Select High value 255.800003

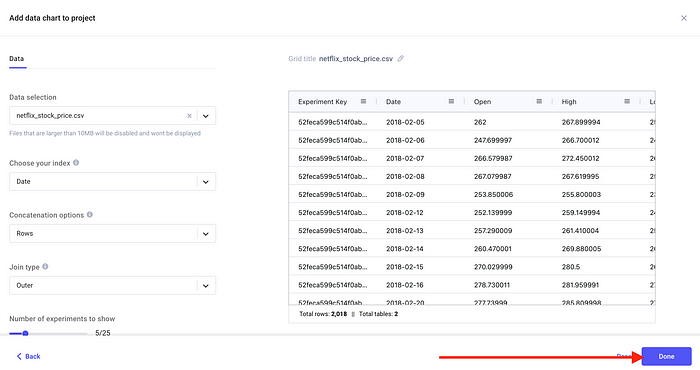coord(581,195)
